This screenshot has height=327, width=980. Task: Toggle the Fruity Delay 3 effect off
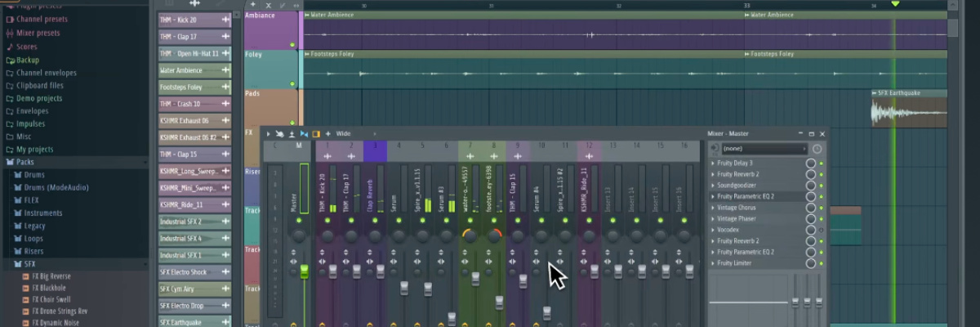coord(822,163)
